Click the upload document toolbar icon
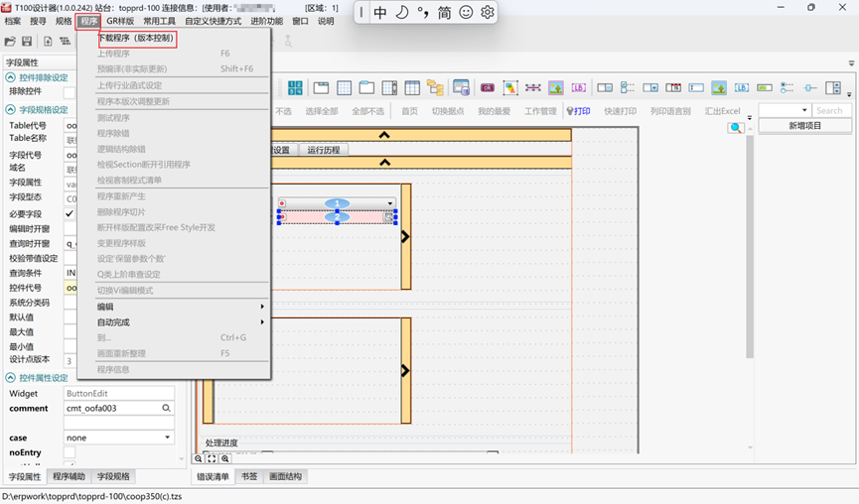Screen dimensions: 859x504 48,41
